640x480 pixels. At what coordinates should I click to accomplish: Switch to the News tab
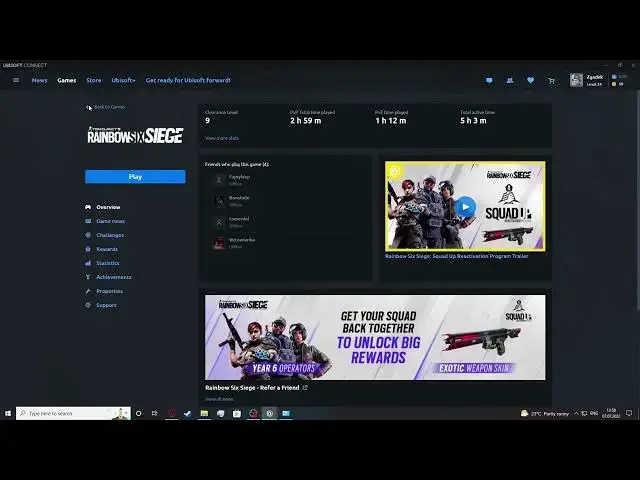click(39, 80)
